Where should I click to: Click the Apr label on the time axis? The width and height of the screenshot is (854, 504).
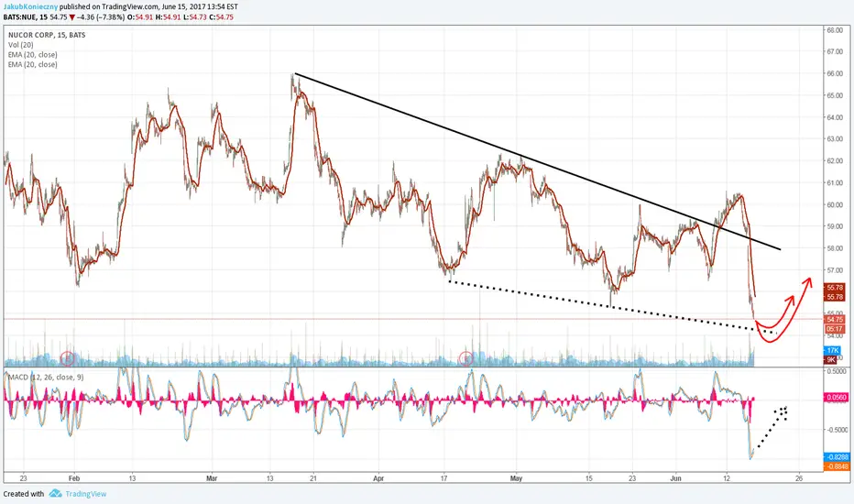(378, 478)
